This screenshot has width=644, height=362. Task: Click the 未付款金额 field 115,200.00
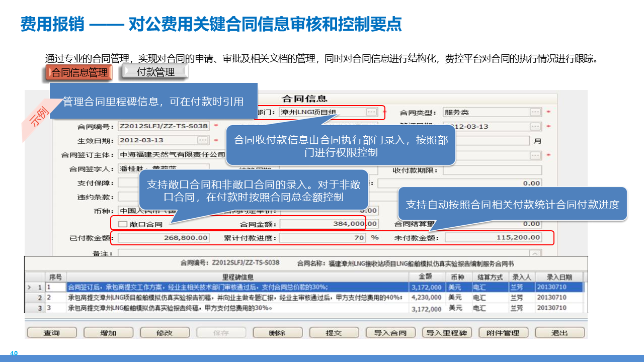(493, 238)
